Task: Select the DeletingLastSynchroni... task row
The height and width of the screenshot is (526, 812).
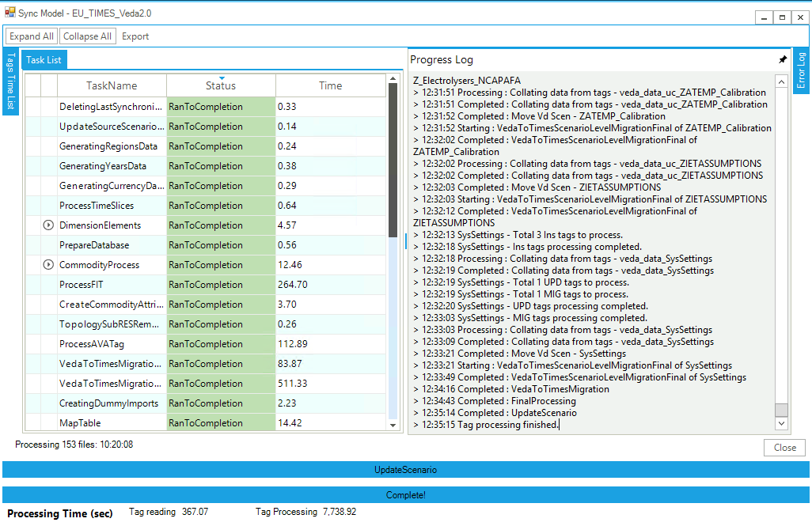Action: [206, 107]
